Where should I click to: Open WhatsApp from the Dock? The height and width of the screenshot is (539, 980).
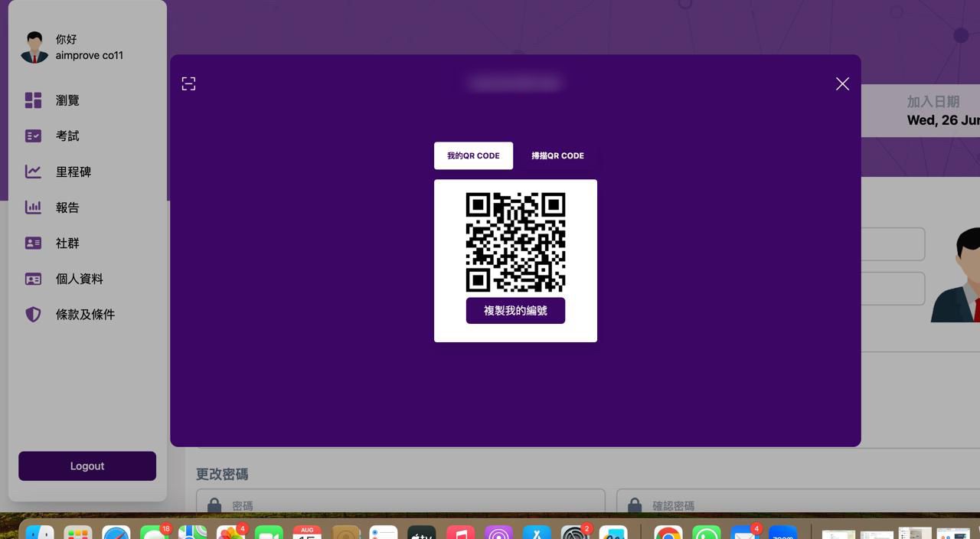(707, 533)
